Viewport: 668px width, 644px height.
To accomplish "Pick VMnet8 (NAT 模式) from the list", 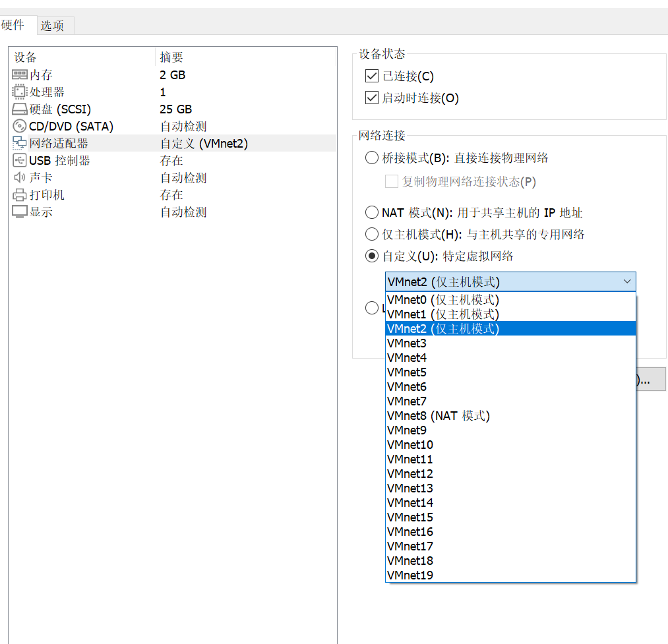I will point(510,416).
